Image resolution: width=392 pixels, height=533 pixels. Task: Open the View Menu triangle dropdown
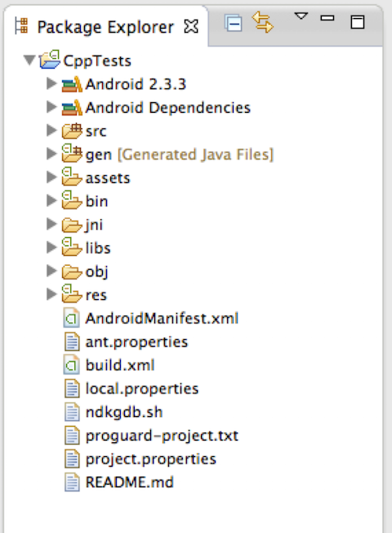tap(301, 16)
